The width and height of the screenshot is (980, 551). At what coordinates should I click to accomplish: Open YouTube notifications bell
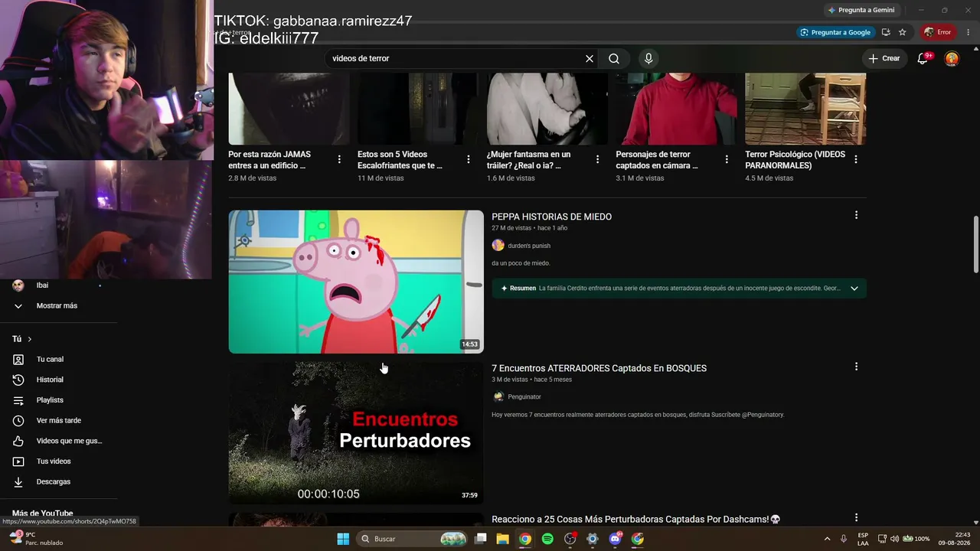(x=923, y=58)
